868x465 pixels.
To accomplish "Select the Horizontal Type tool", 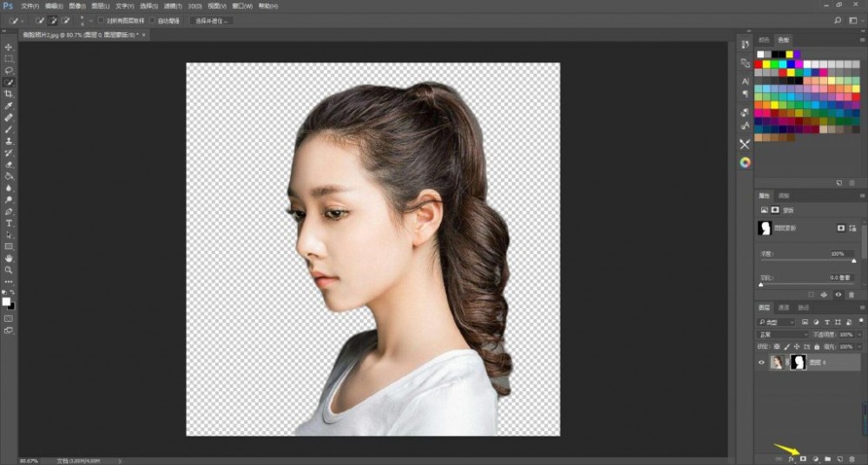I will point(9,223).
